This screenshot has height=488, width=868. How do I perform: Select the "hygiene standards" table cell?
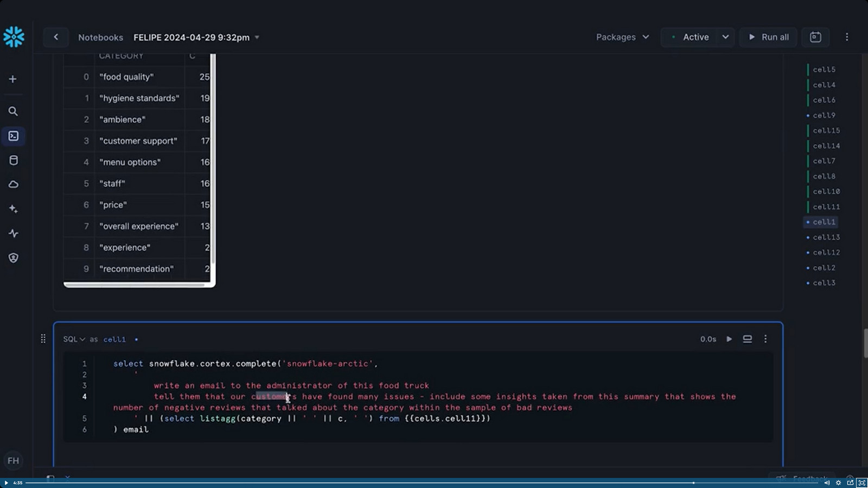(139, 98)
